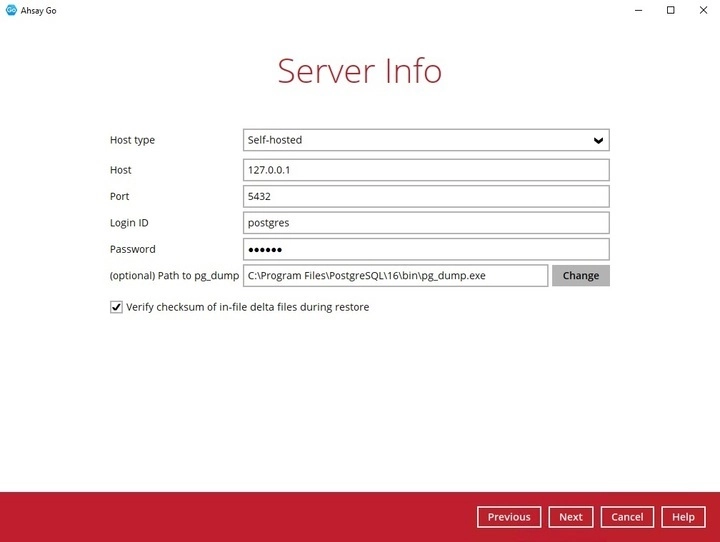Screen dimensions: 720x542
Task: Click the Login ID field with postgres
Action: (426, 223)
